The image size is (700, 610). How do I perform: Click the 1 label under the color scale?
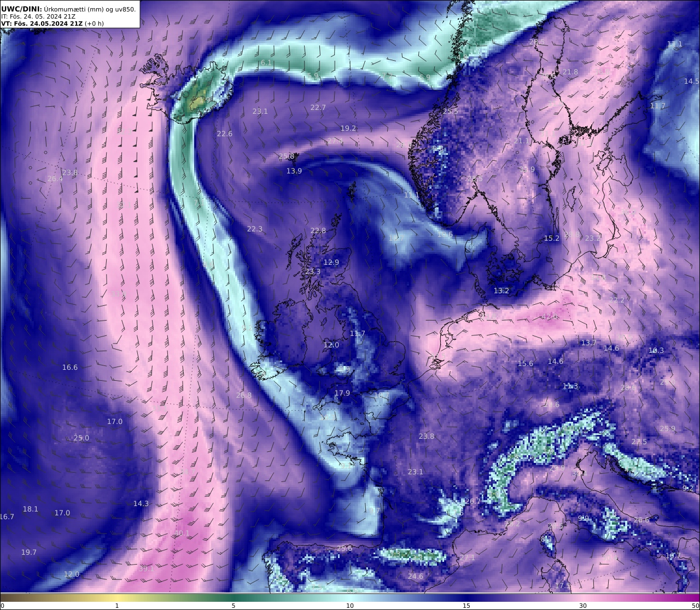(x=117, y=606)
